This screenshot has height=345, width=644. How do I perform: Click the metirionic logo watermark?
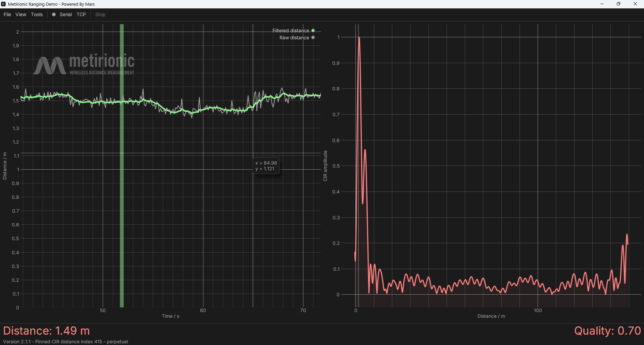point(84,64)
